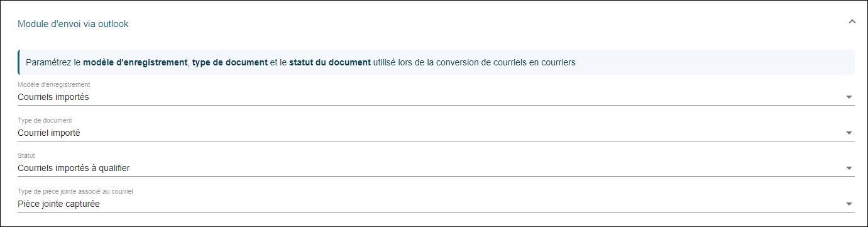This screenshot has height=227, width=868.
Task: Open the Modèle d'enregistrement dropdown arrow
Action: click(x=849, y=97)
